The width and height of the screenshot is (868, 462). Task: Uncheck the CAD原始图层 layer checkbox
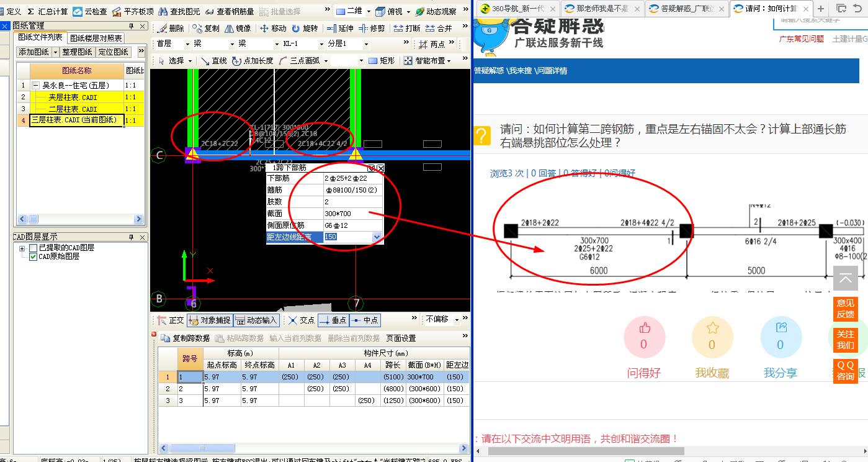click(x=34, y=256)
